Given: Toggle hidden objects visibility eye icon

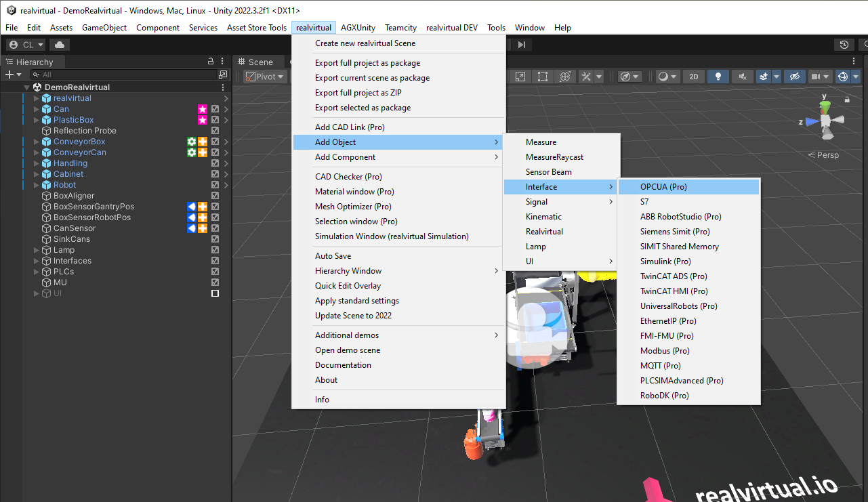Looking at the screenshot, I should point(794,77).
